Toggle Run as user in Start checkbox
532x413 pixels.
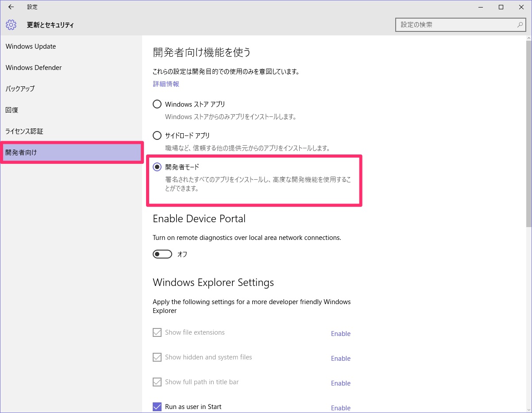coord(157,407)
